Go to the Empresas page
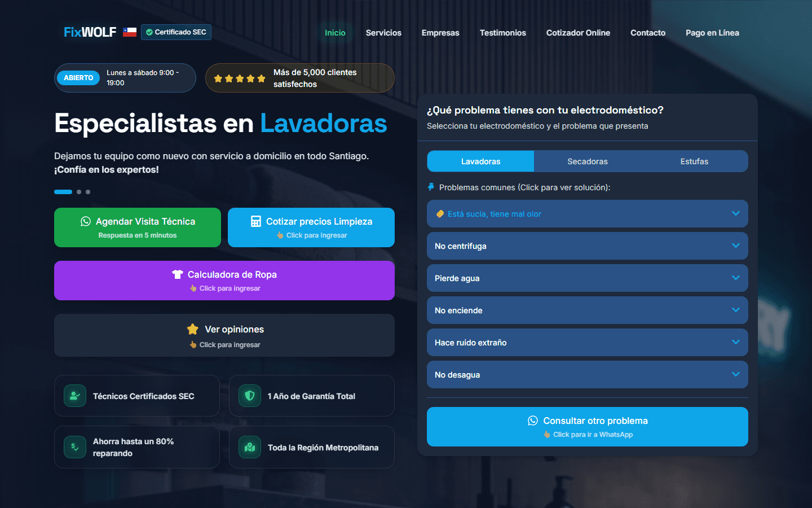Viewport: 812px width, 508px height. [x=440, y=33]
